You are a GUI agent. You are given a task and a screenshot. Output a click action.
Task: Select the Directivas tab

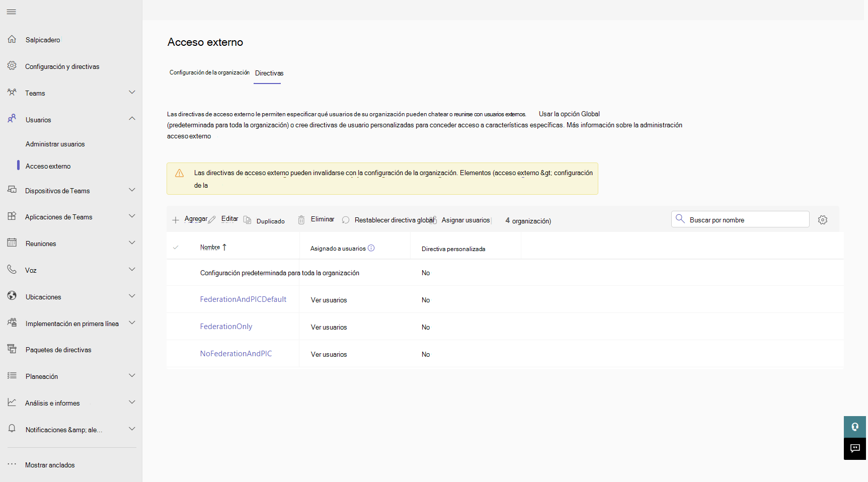coord(269,73)
